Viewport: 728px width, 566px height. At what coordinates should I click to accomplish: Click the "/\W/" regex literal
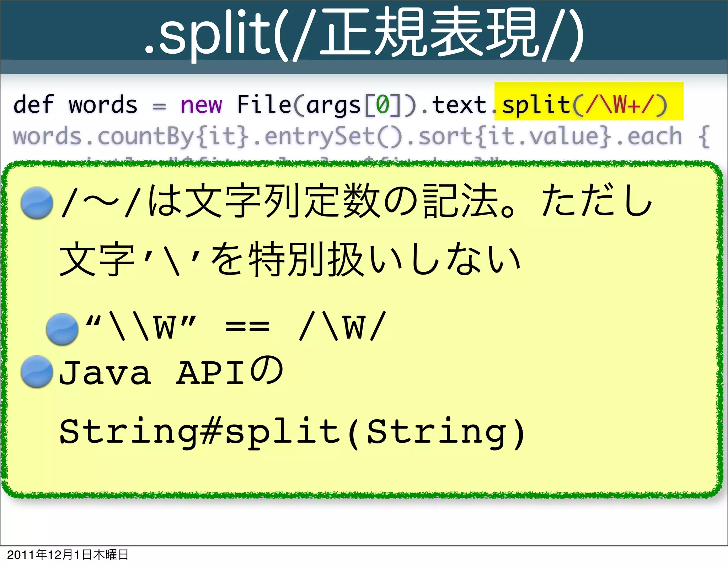pos(342,326)
